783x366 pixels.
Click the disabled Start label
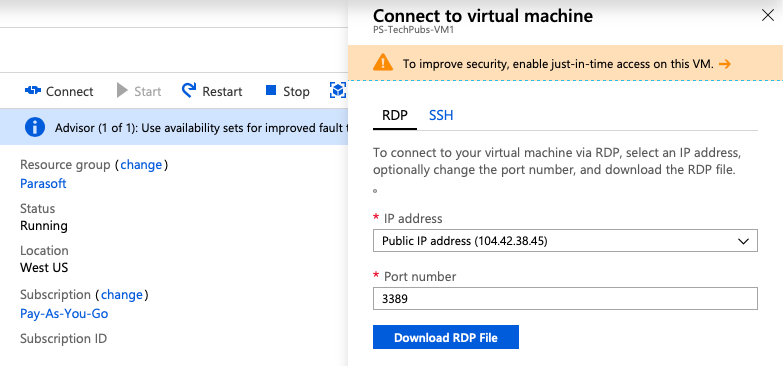tap(148, 91)
